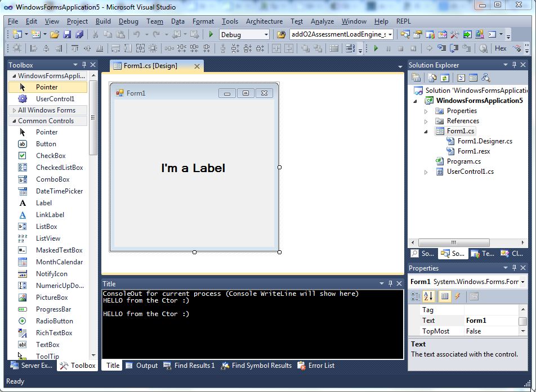Toggle Categorized view in Properties panel
536x392 pixels.
pos(416,296)
